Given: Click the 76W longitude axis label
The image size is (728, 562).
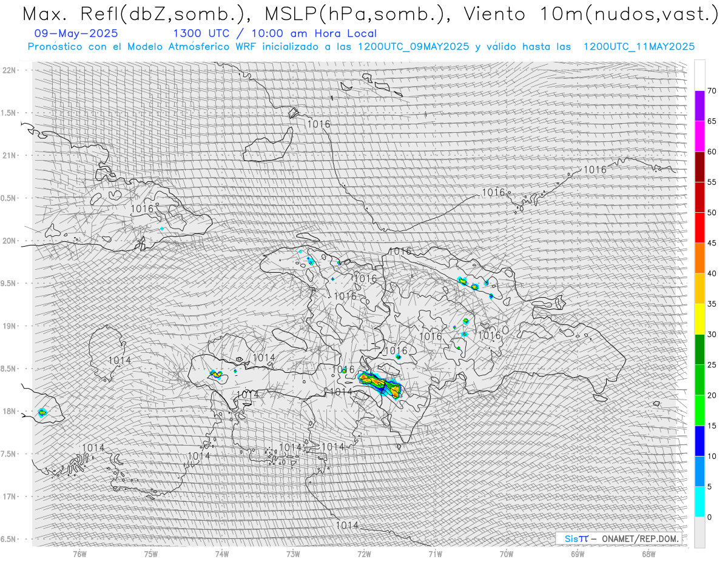Looking at the screenshot, I should [79, 553].
